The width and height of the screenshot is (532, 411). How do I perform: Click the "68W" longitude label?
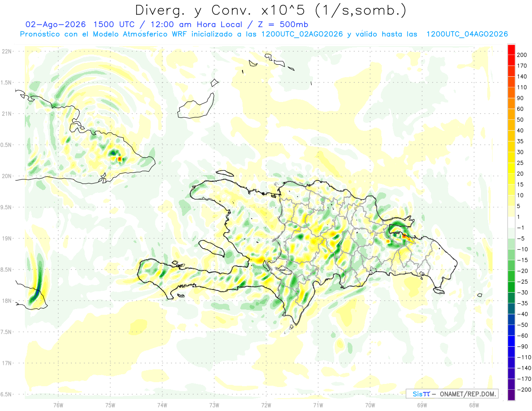[474, 405]
